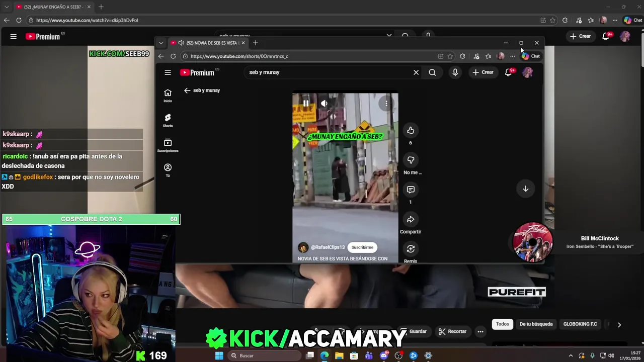Clear the seb y munay search text

(416, 72)
